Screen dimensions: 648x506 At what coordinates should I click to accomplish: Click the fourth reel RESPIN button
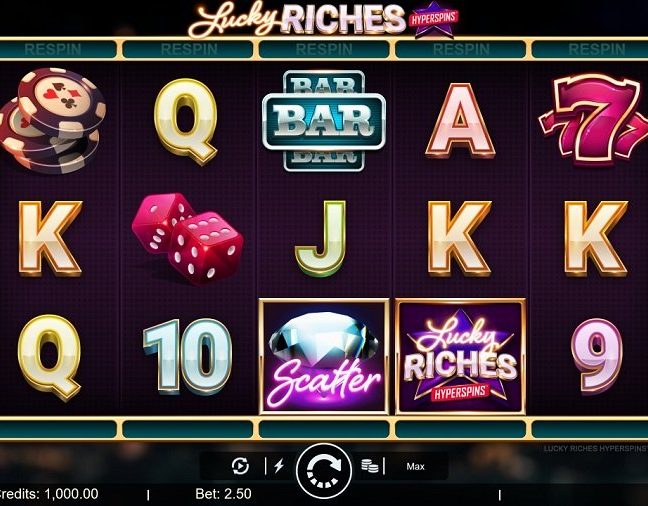pyautogui.click(x=460, y=50)
